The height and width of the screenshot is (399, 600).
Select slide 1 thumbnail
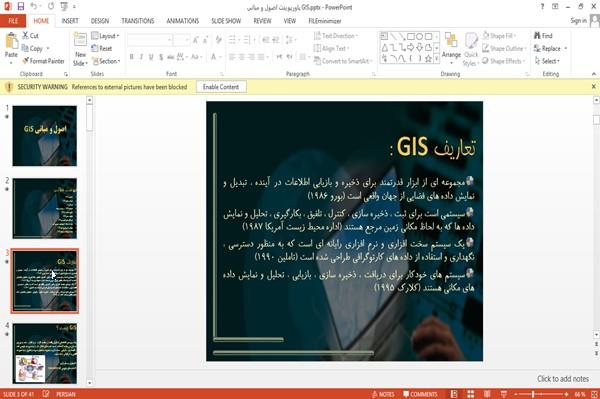pos(44,136)
